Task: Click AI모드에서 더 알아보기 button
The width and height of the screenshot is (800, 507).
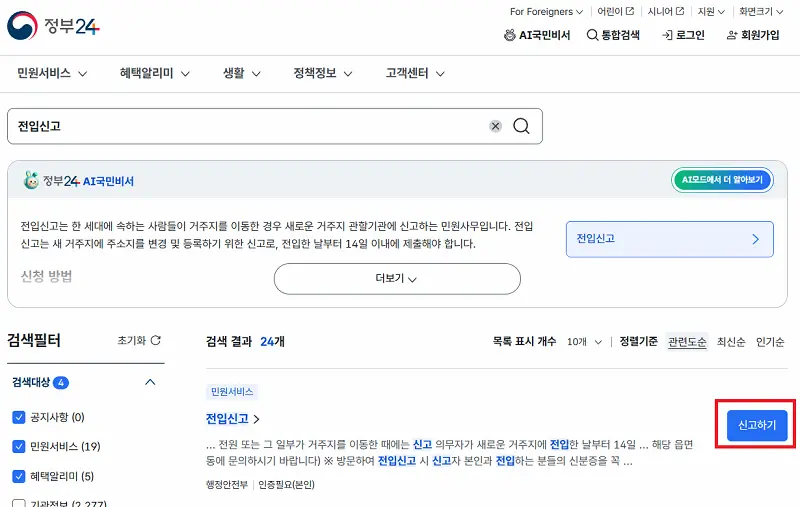Action: [x=722, y=180]
